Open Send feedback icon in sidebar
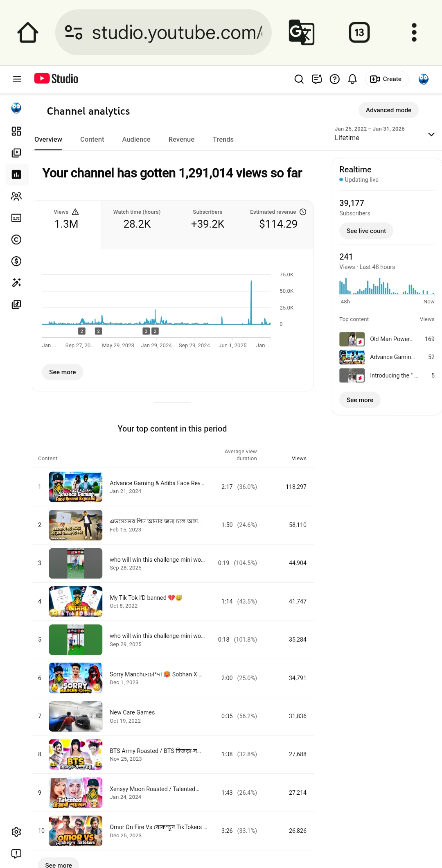Viewport: 442px width, 868px height. 16,854
